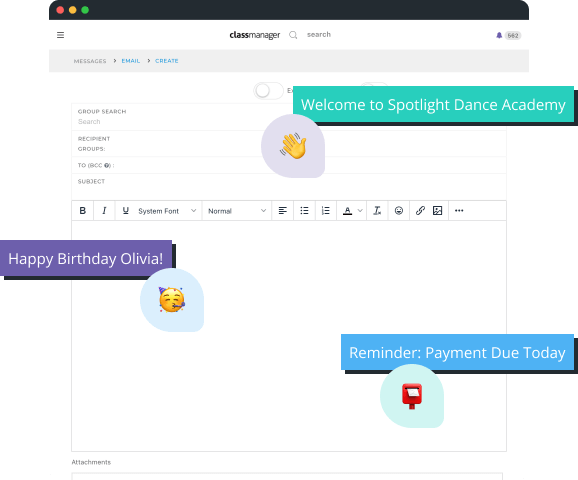
Task: Toggle underline formatting
Action: coord(125,211)
